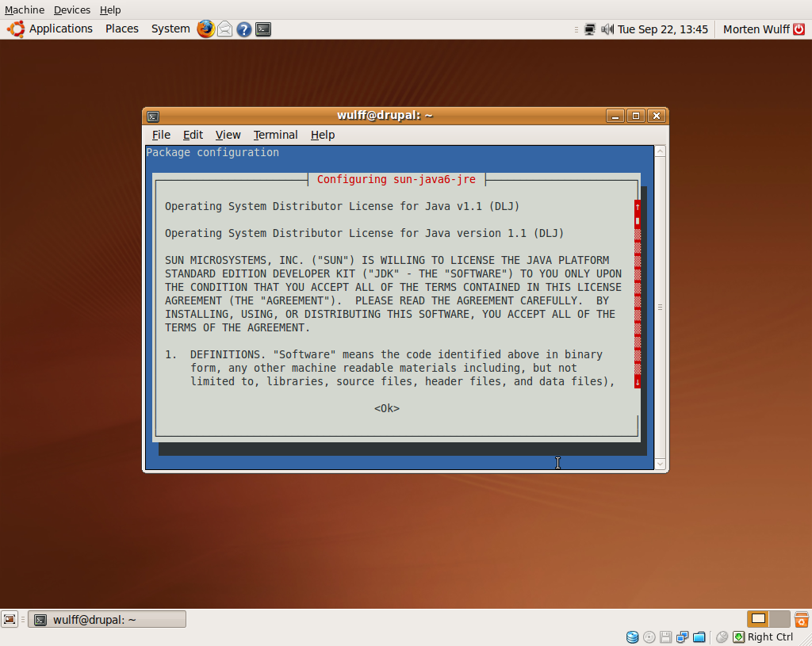Click the terminal scrollbar up arrow
The height and width of the screenshot is (646, 812).
click(x=660, y=151)
